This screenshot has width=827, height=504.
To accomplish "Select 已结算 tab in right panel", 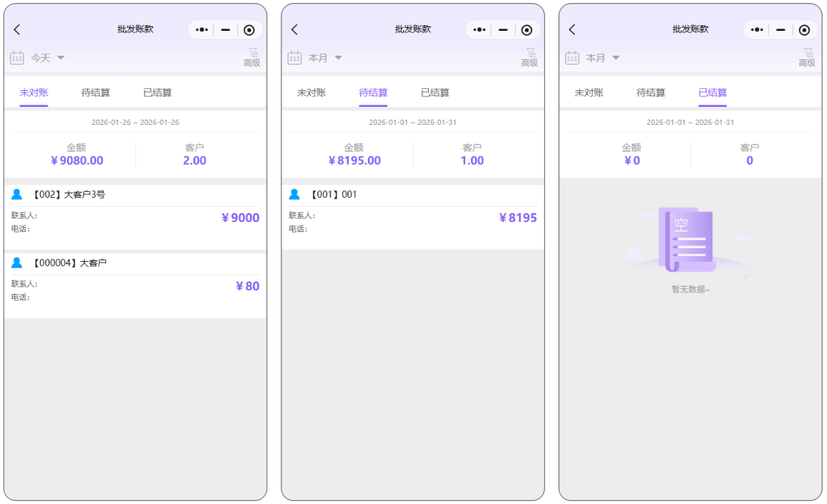I will coord(712,93).
